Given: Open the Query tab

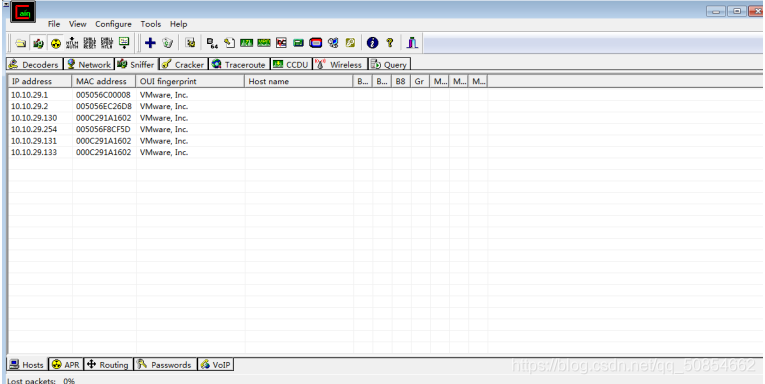Looking at the screenshot, I should (389, 64).
